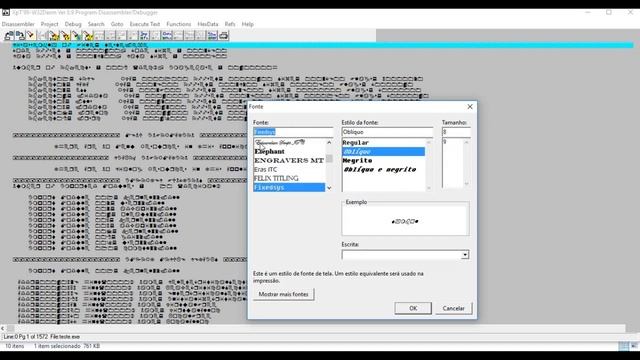Screen dimensions: 640x360
Task: Open the Goto menu
Action: point(117,24)
